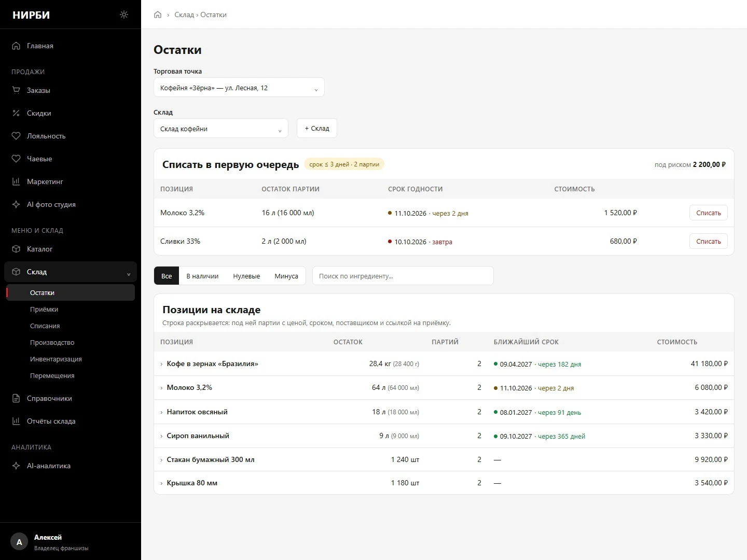Click Списать for Молоко 3,2%
747x560 pixels.
709,213
